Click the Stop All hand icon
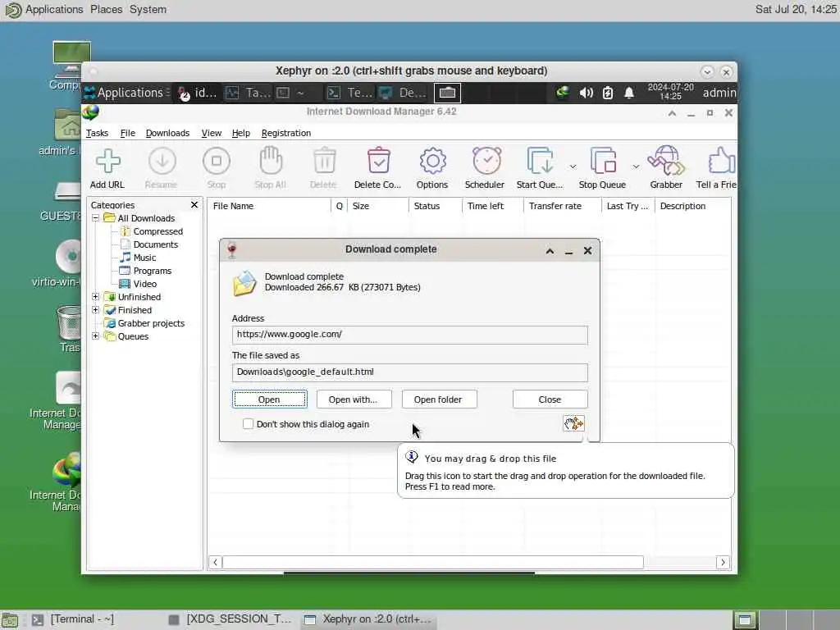The width and height of the screenshot is (840, 630). 271,160
